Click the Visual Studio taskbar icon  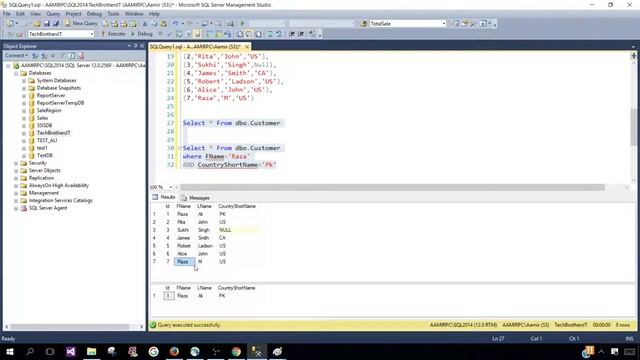(x=71, y=351)
